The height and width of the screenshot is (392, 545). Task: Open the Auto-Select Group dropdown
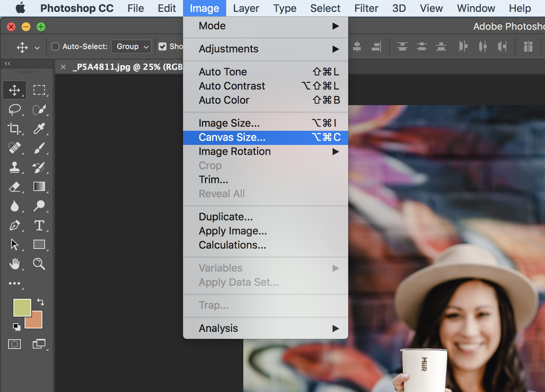coord(131,46)
